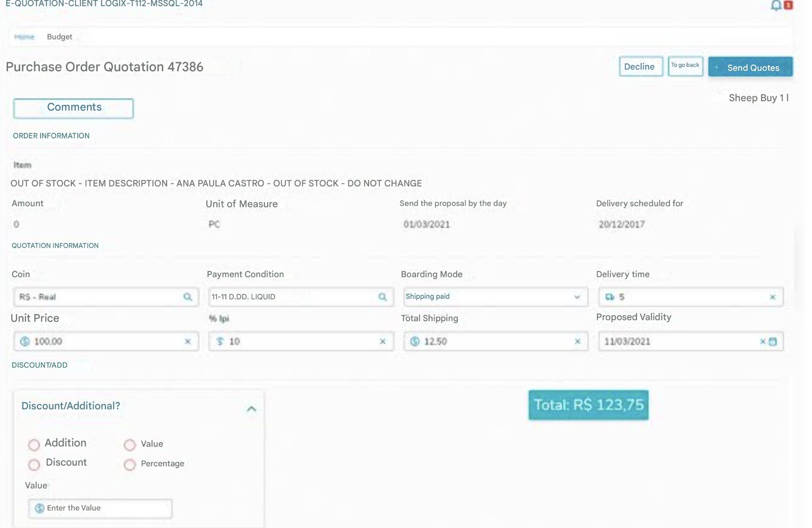Viewport: 812px width, 528px height.
Task: Click the Payment Condition search icon
Action: [x=382, y=297]
